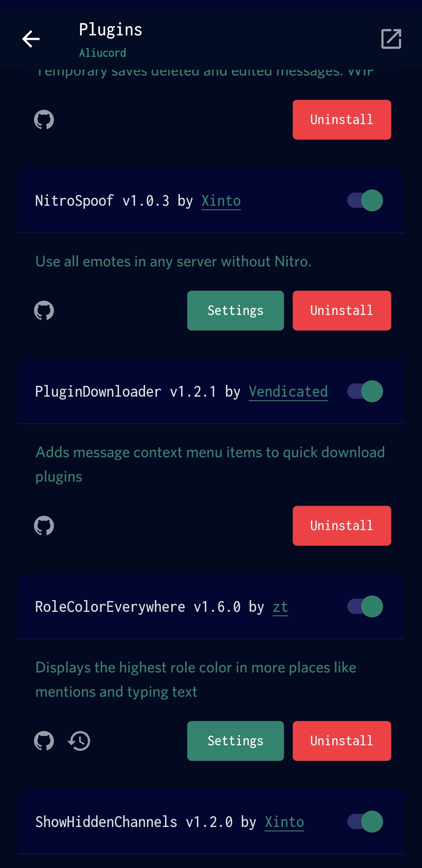The image size is (422, 868).
Task: Open zt author link
Action: coord(280,607)
